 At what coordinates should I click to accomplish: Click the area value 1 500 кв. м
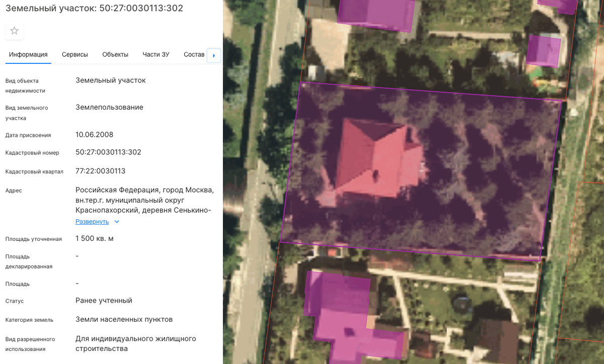coord(95,238)
